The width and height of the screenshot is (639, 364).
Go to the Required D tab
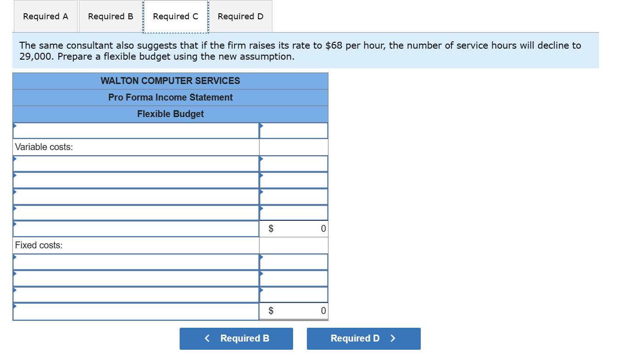pos(241,17)
